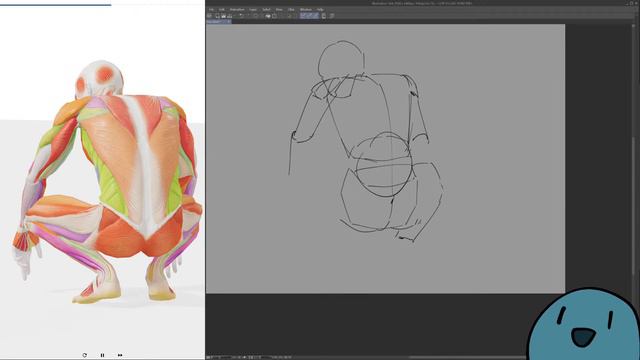Toggle Snap to Ruler

(x=303, y=16)
